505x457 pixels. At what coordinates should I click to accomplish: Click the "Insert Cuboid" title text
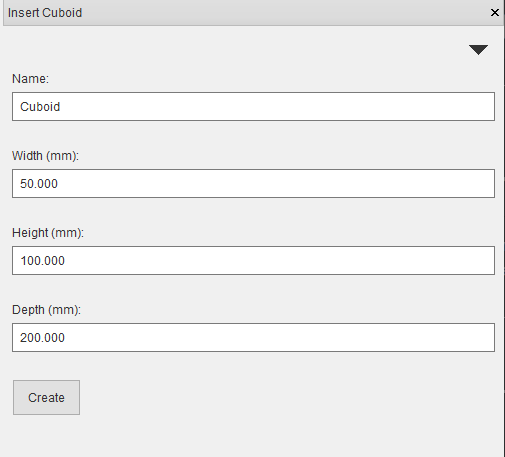(x=45, y=13)
